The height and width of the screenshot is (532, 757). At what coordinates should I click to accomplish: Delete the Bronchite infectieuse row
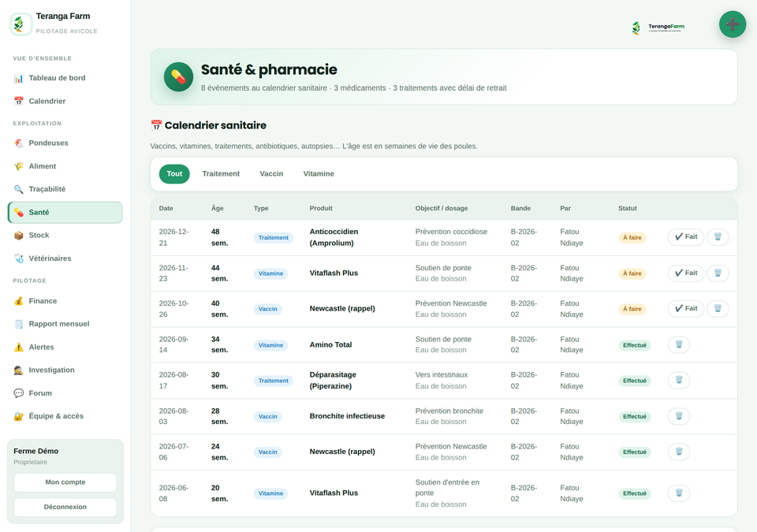point(679,416)
